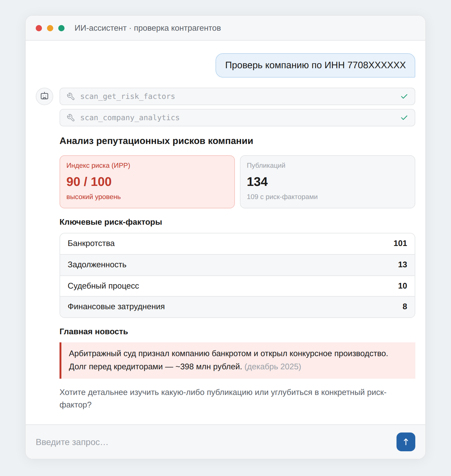This screenshot has height=476, width=451.
Task: Click the Индекс риска 90 / 100 card
Action: 147,182
